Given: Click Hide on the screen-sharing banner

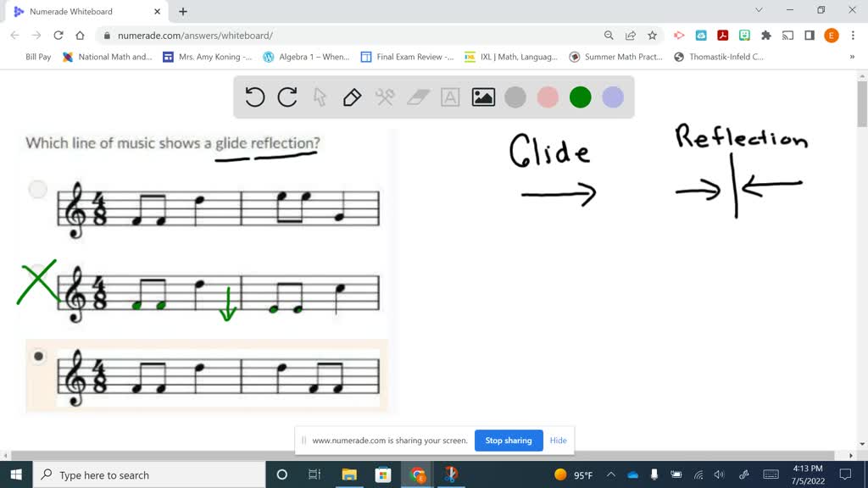Looking at the screenshot, I should [x=558, y=441].
